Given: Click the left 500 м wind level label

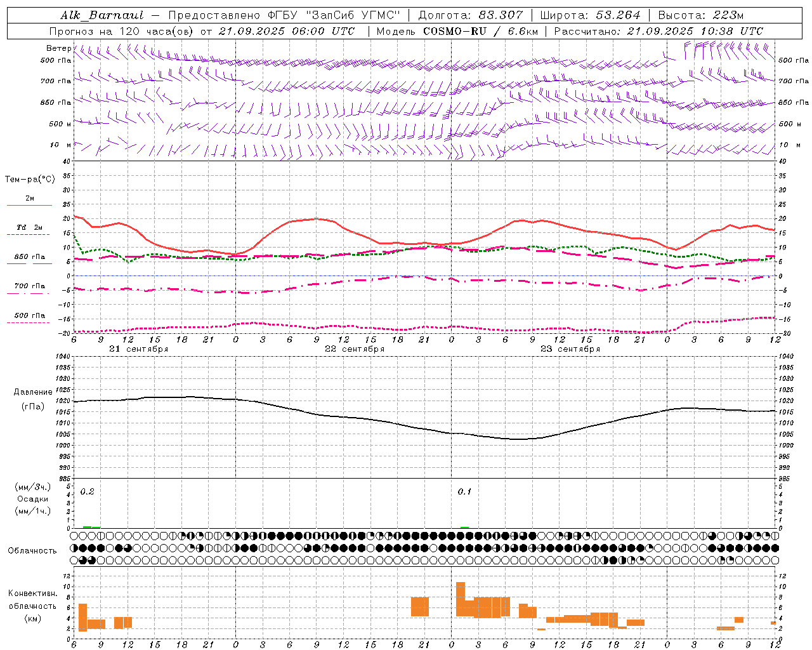Looking at the screenshot, I should (x=60, y=124).
